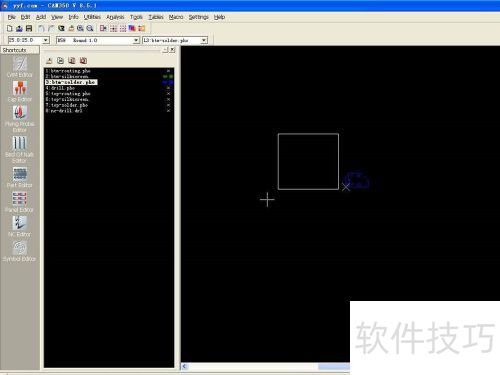Open the Macro menu

(x=176, y=17)
